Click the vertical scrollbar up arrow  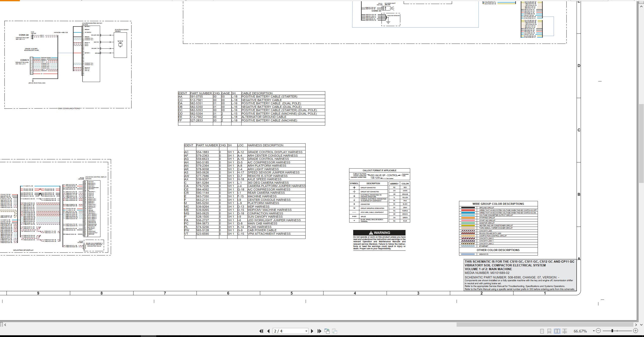(x=641, y=6)
